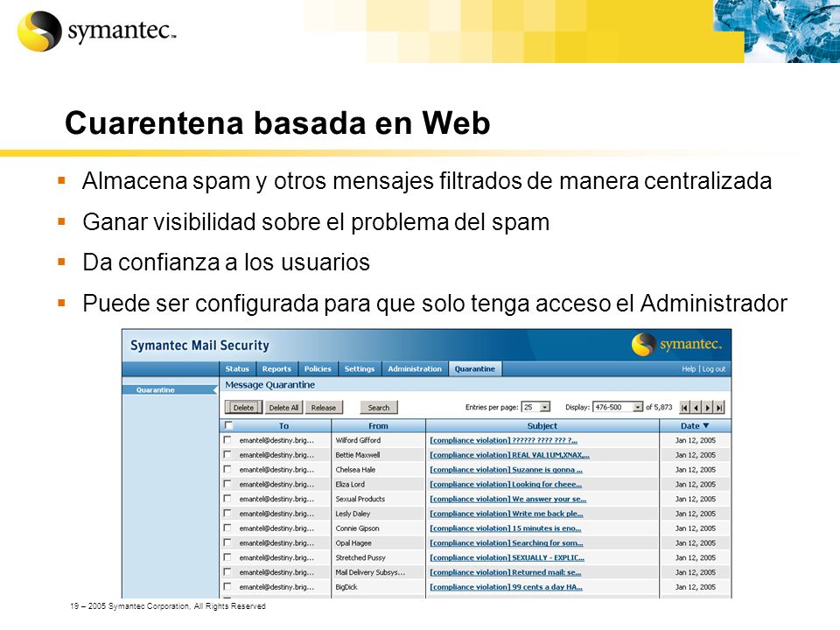Open the We answer your se subject link
Image resolution: width=840 pixels, height=630 pixels.
tap(507, 500)
